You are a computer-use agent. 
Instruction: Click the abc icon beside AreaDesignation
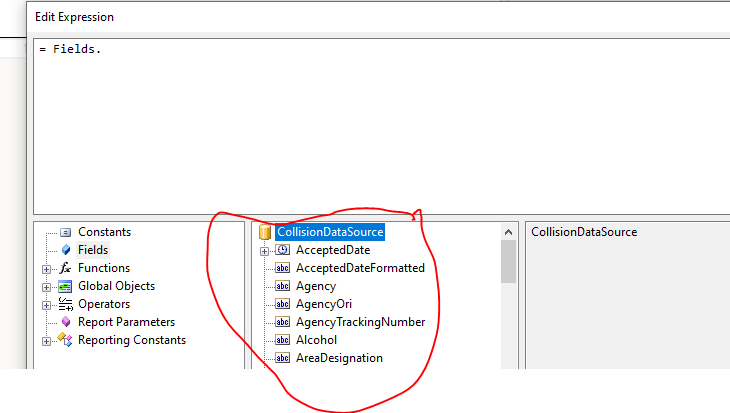[283, 358]
